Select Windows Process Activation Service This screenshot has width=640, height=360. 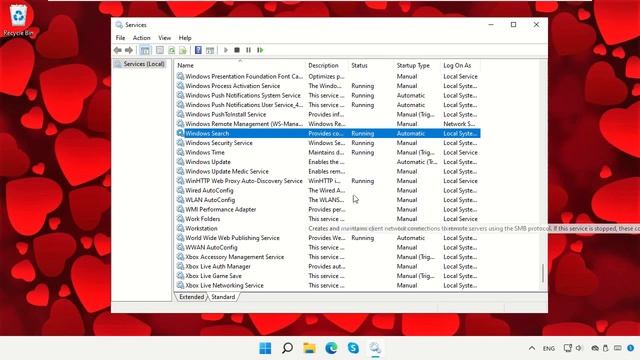[328, 86]
